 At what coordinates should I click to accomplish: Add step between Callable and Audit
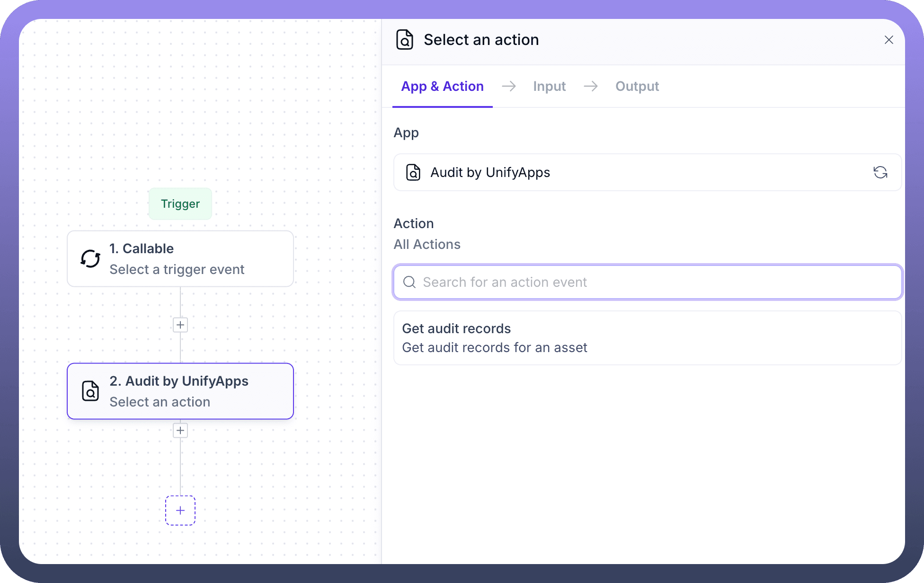(180, 325)
